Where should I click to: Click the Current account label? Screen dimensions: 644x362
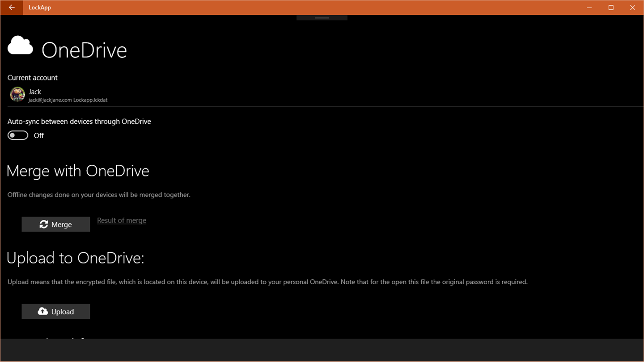pos(33,78)
